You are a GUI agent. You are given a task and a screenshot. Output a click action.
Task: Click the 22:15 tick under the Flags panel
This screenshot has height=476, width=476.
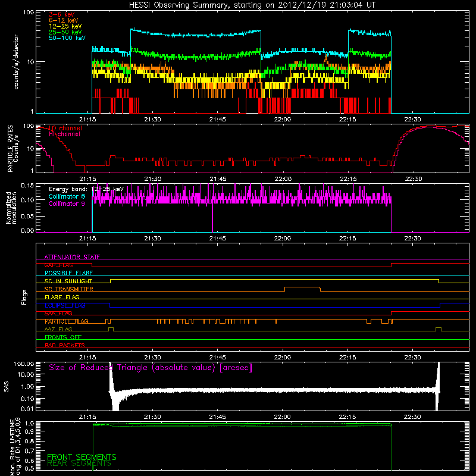pos(347,358)
